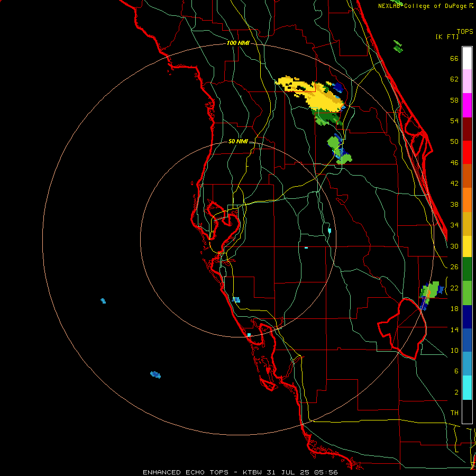Select the bright orange legend band
The width and height of the screenshot is (476, 476).
click(467, 200)
